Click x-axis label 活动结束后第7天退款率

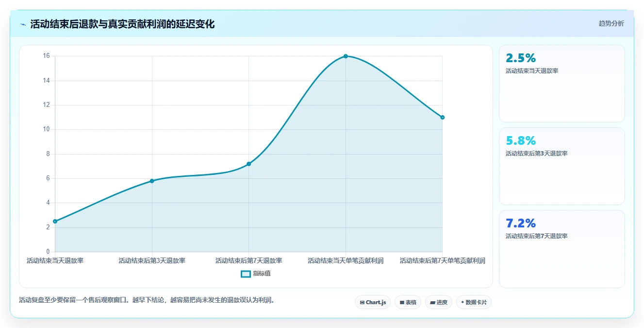(x=248, y=261)
